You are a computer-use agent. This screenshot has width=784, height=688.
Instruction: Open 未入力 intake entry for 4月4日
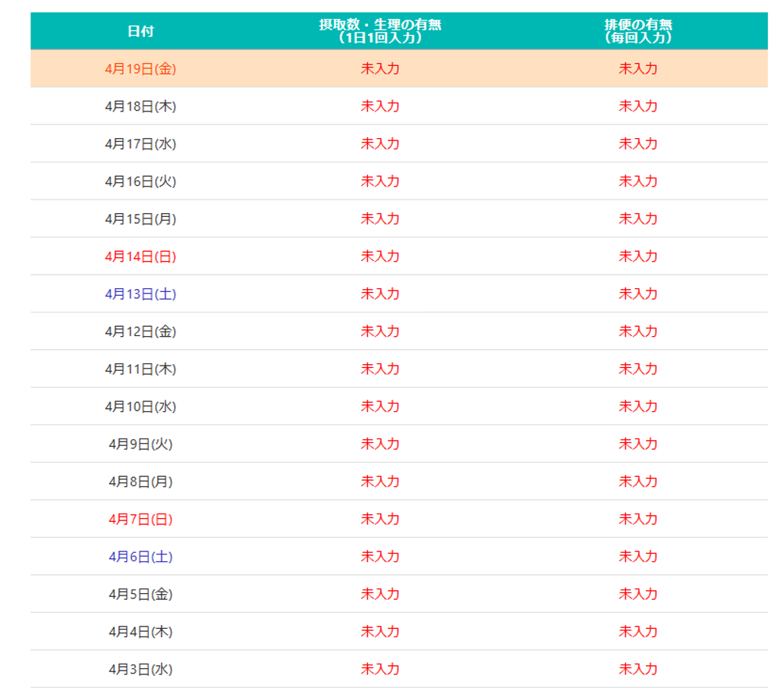point(380,632)
